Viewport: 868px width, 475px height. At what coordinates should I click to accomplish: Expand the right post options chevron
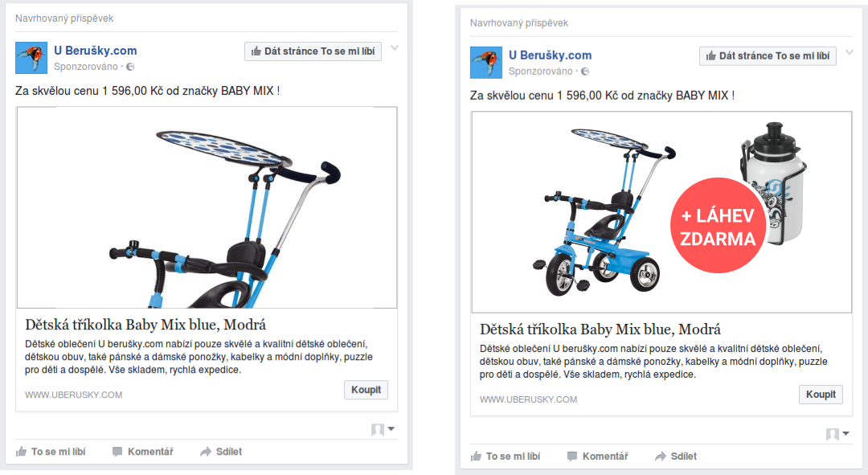(x=850, y=52)
